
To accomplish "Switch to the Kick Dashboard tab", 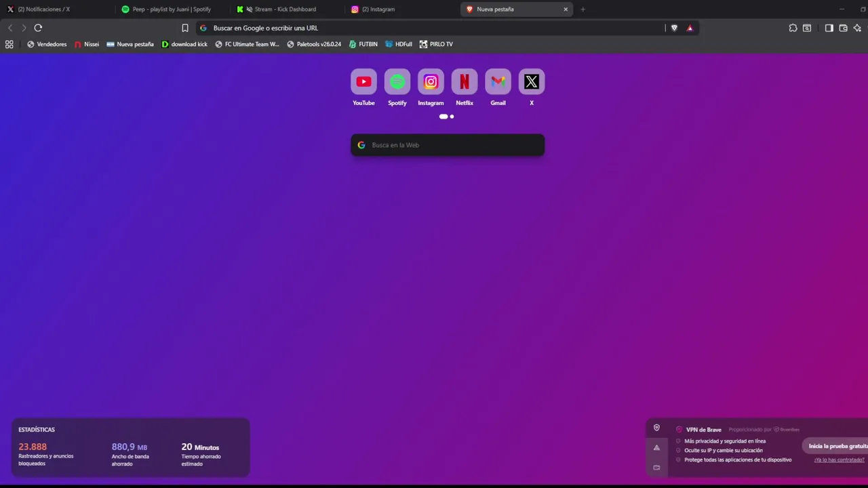I will 287,9.
